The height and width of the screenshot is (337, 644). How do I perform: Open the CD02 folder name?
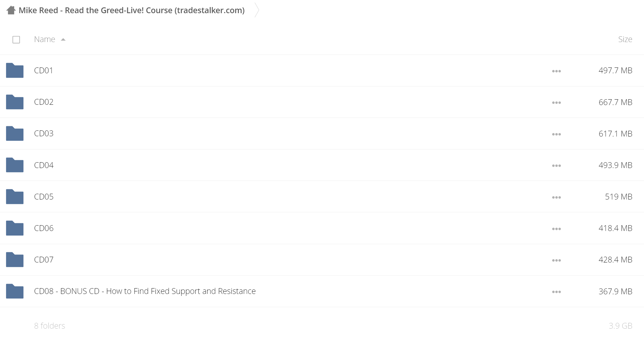[x=44, y=102]
